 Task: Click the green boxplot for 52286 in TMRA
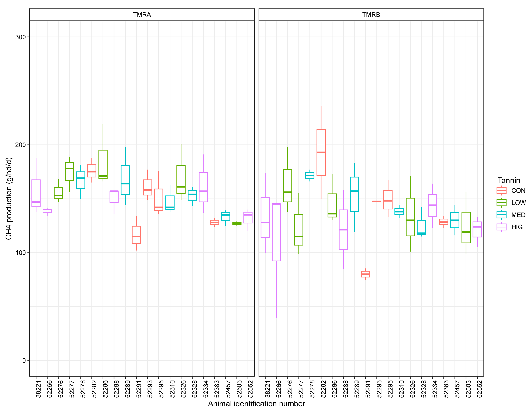103,164
